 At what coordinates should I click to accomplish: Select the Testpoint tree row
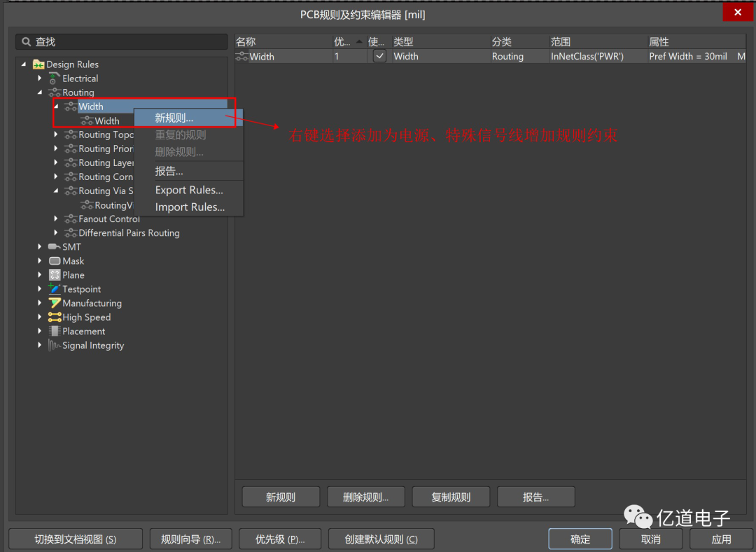coord(81,289)
